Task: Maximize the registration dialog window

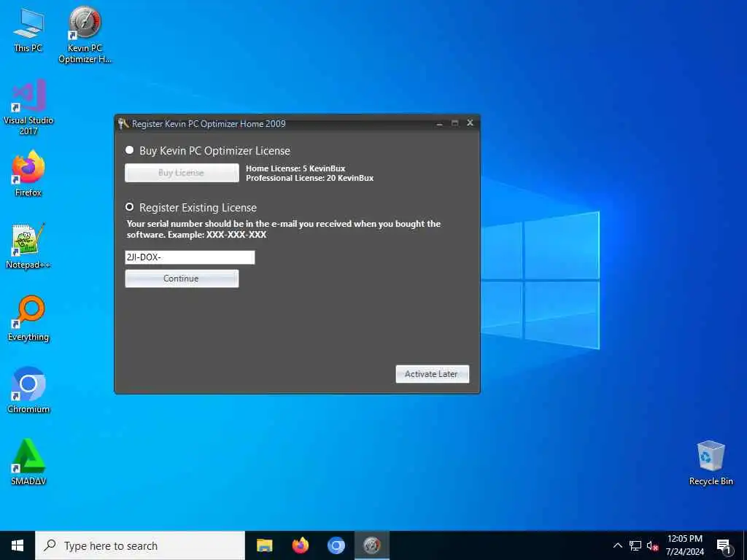Action: pyautogui.click(x=454, y=123)
